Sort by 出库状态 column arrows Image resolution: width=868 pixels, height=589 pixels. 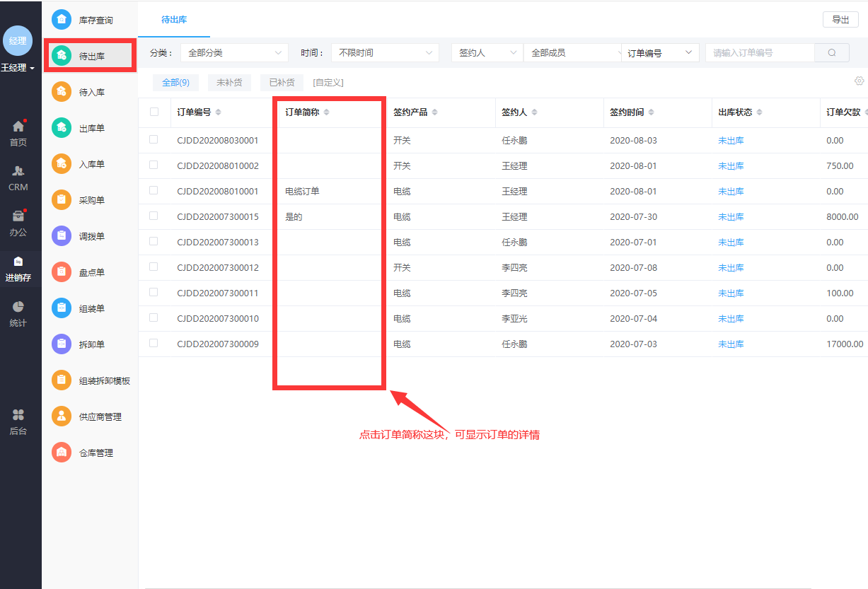(759, 112)
